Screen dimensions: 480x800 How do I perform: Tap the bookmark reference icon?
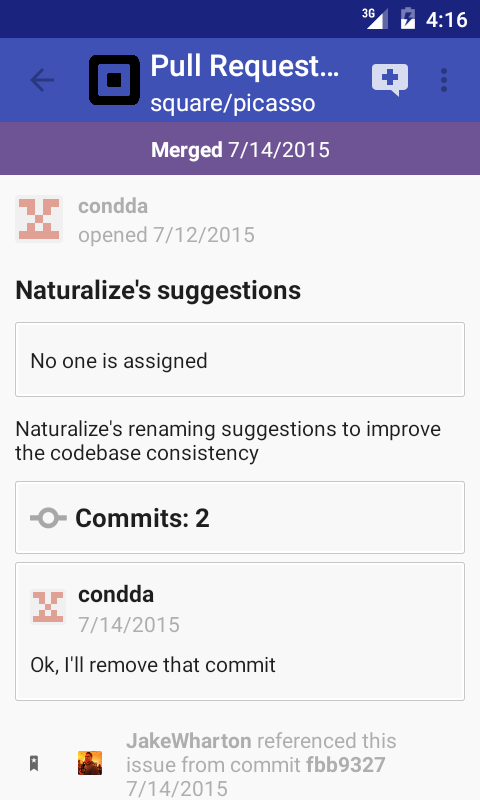(x=34, y=763)
